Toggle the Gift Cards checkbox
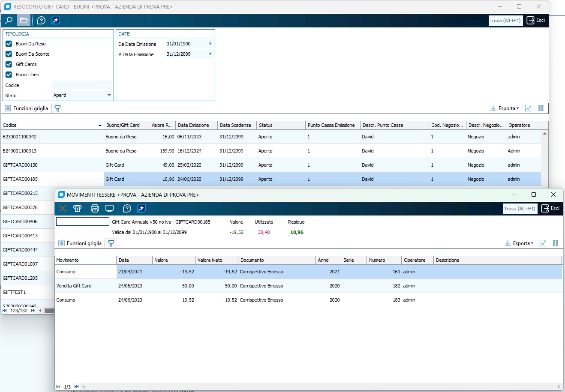This screenshot has height=392, width=565. (9, 64)
